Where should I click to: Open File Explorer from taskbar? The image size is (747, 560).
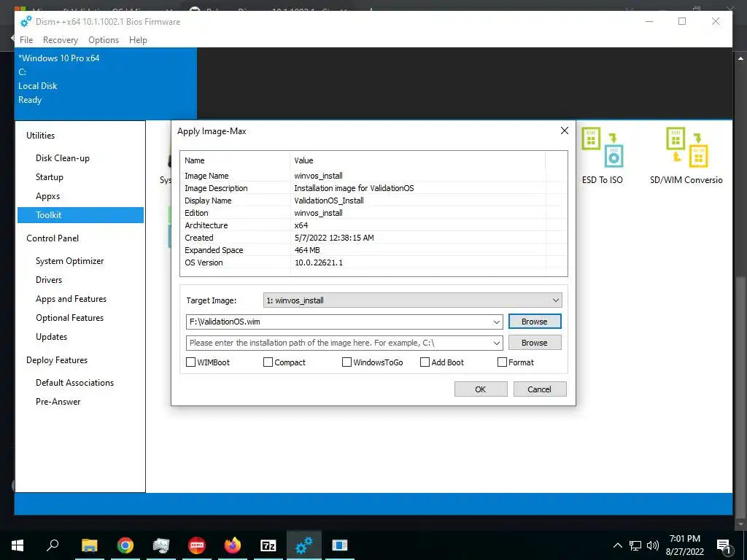point(89,545)
